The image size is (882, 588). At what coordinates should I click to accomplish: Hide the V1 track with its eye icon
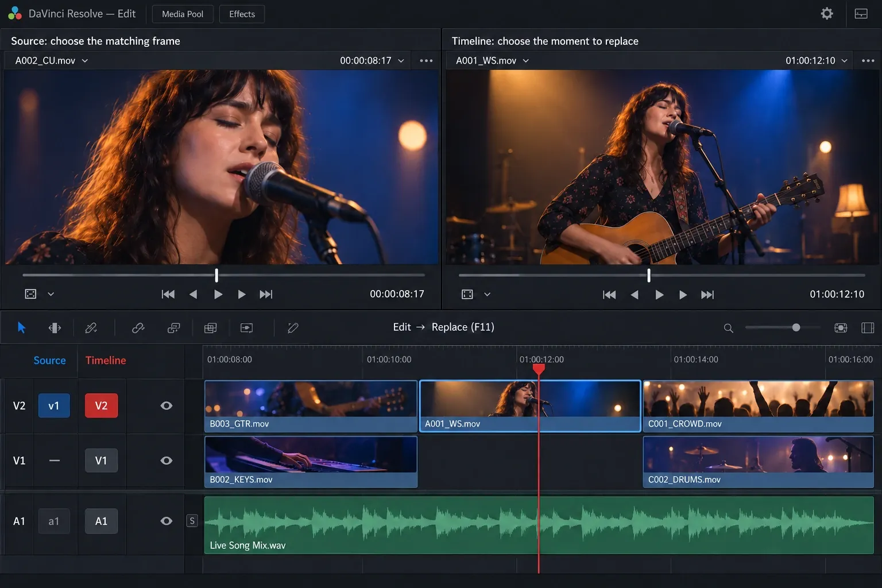click(x=167, y=461)
